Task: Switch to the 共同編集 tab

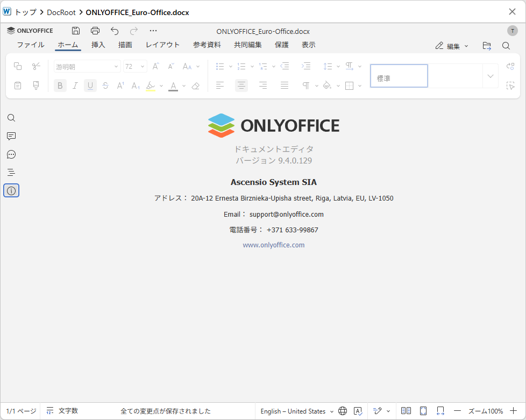Action: [248, 45]
